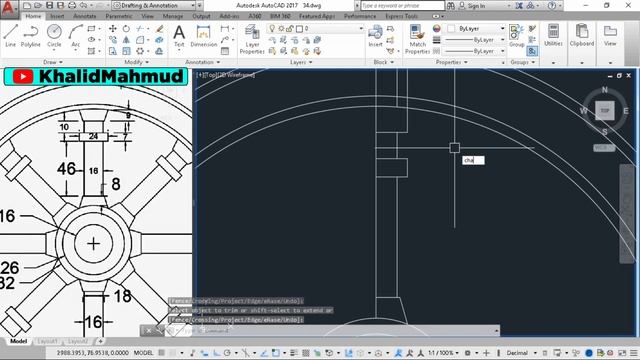Click the Help question mark icon
This screenshot has height=360, width=640.
coord(552,6)
